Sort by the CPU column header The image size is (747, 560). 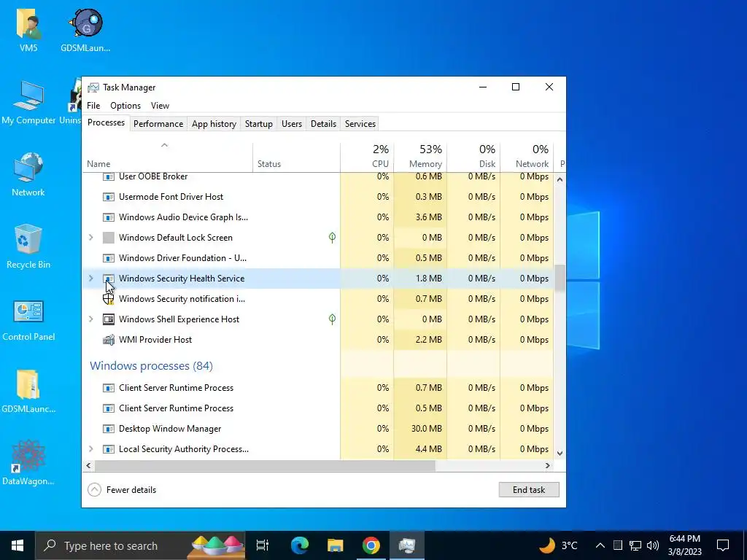click(367, 157)
